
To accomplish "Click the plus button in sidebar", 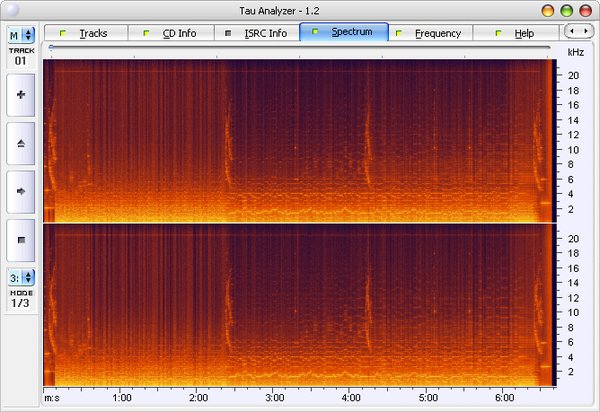I will (21, 95).
